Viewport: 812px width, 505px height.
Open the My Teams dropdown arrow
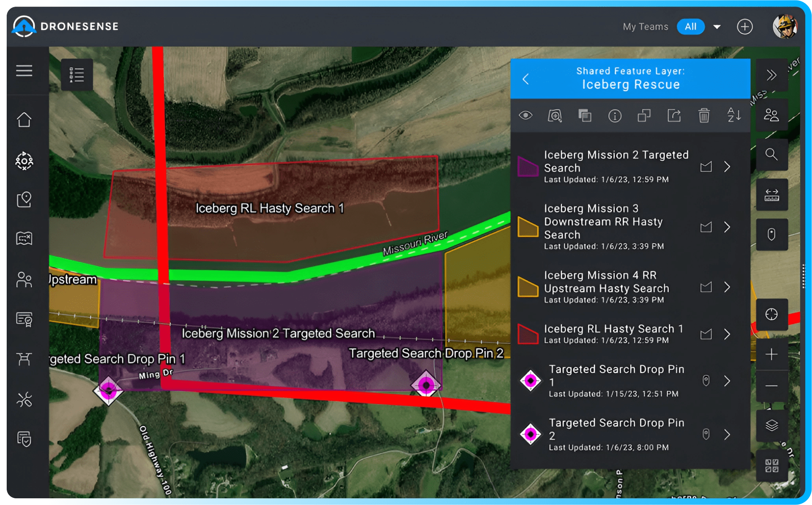pos(717,27)
